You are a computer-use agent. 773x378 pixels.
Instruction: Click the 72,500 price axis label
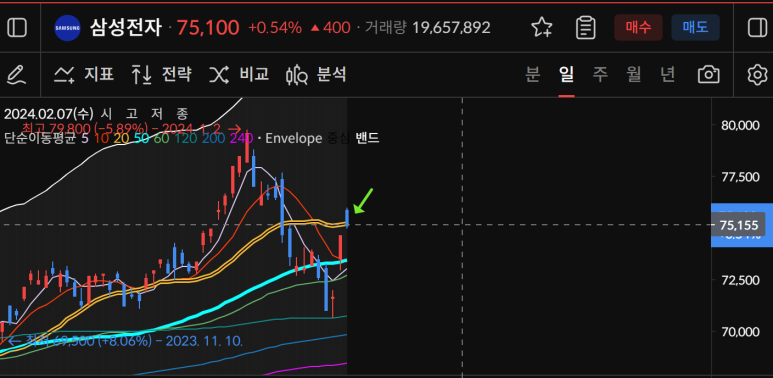[740, 280]
